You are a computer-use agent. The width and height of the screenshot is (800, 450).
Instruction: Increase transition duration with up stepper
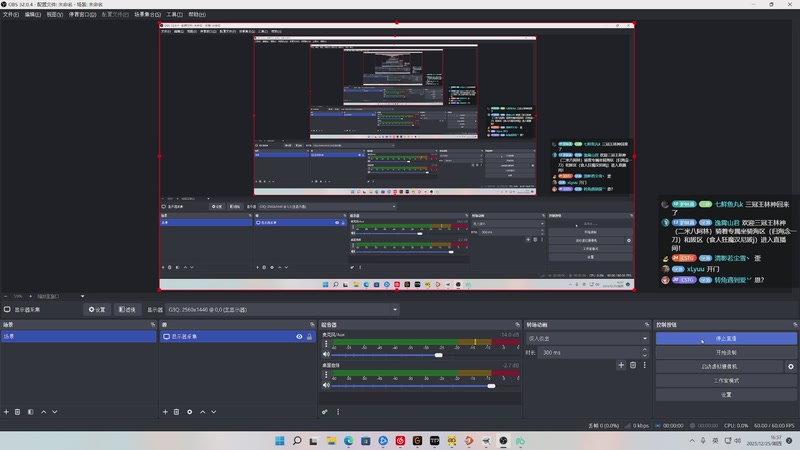(645, 350)
